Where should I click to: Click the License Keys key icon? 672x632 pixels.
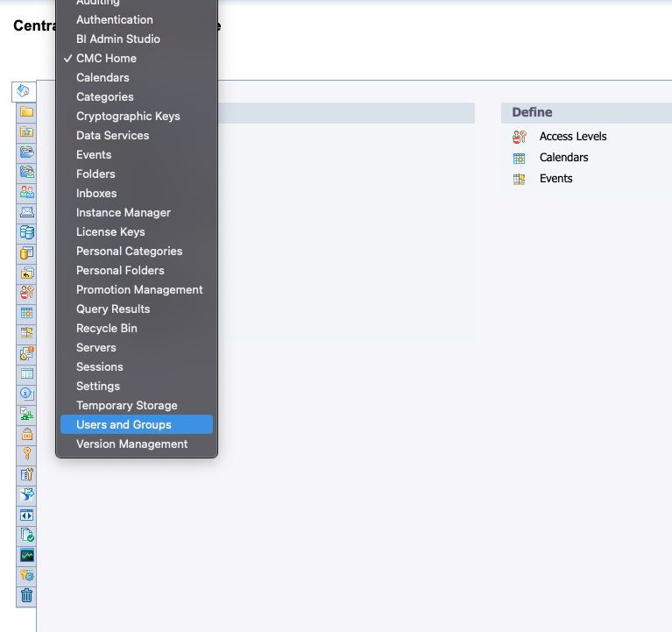click(26, 454)
